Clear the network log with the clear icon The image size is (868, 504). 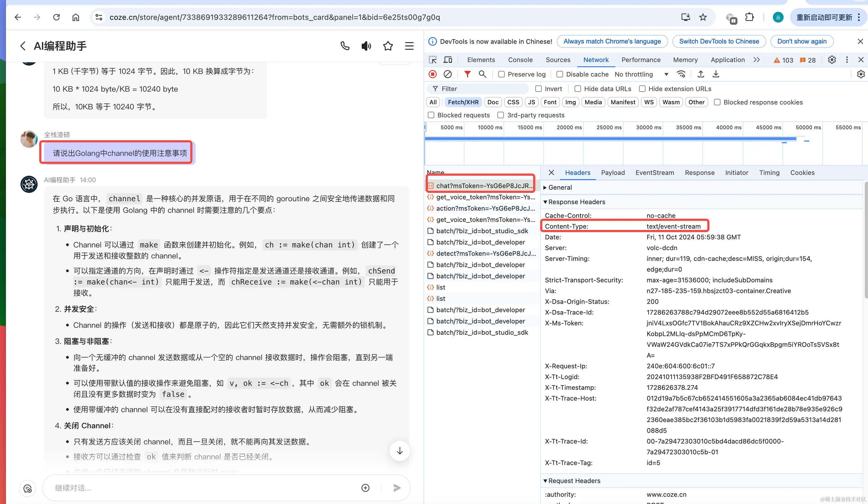(x=447, y=74)
